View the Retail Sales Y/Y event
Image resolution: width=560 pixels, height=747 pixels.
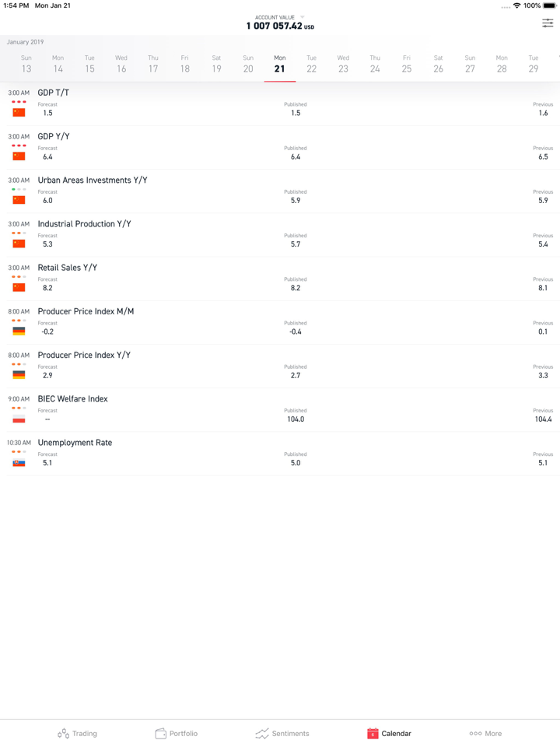[68, 267]
